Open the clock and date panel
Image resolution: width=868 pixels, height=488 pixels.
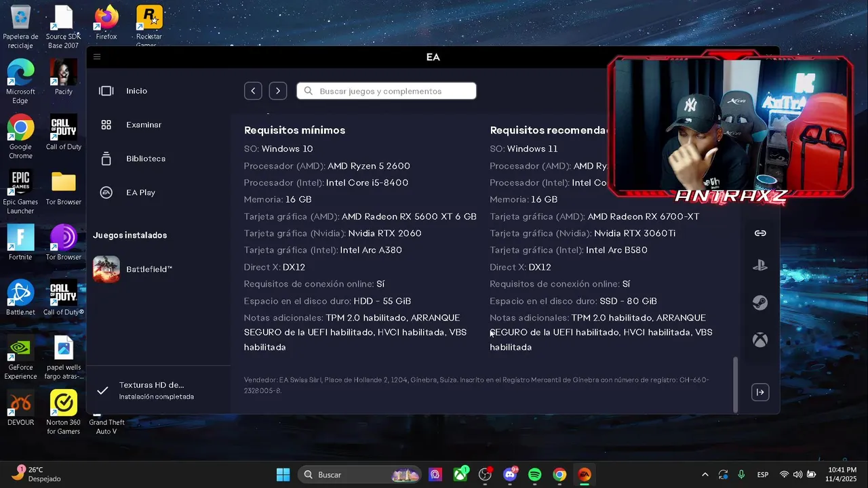point(842,474)
